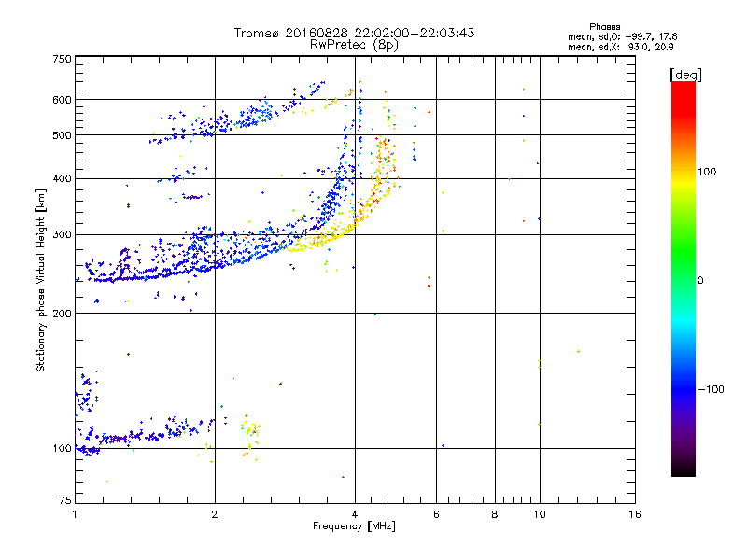747x560 pixels.
Task: Click the 'Phases' heading at top right
Action: (604, 27)
